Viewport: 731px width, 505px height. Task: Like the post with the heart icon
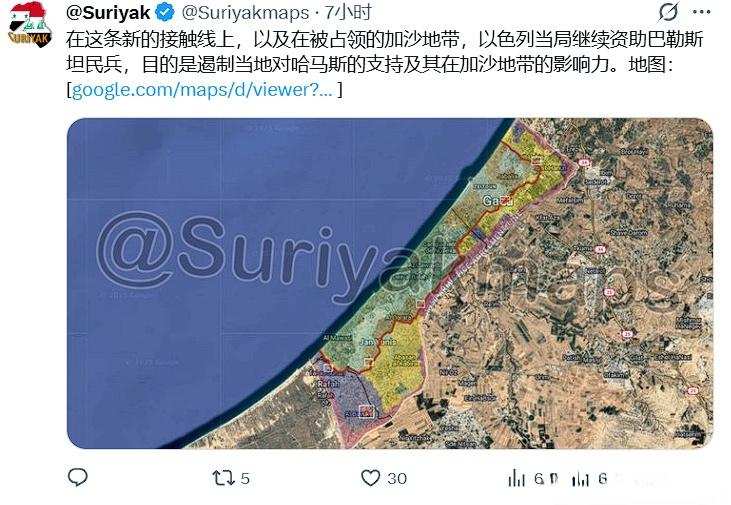pyautogui.click(x=371, y=478)
